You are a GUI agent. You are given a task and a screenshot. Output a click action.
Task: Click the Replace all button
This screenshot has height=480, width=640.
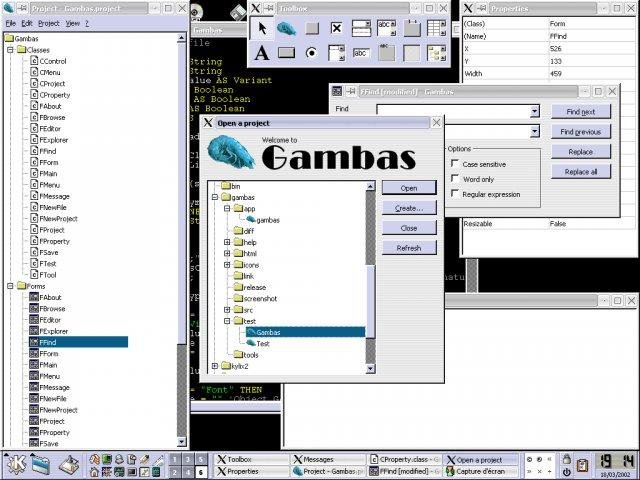(x=580, y=172)
